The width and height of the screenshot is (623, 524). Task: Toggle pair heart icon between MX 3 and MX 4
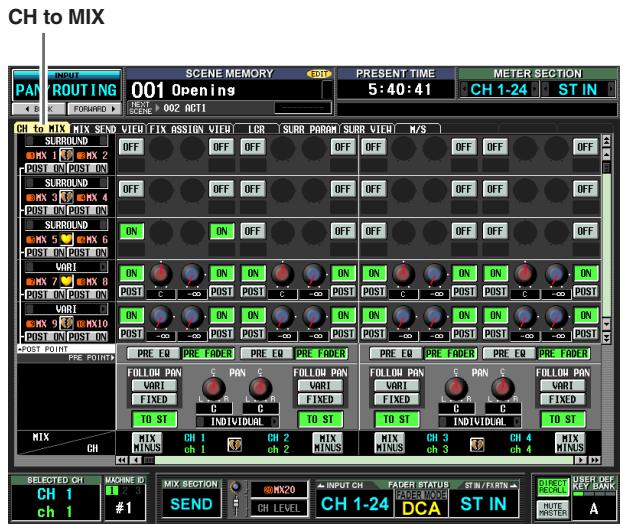(x=66, y=197)
